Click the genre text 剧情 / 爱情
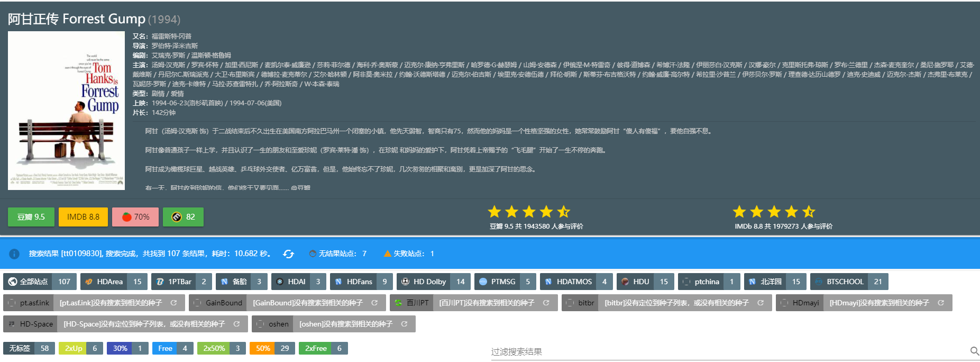 coord(168,94)
